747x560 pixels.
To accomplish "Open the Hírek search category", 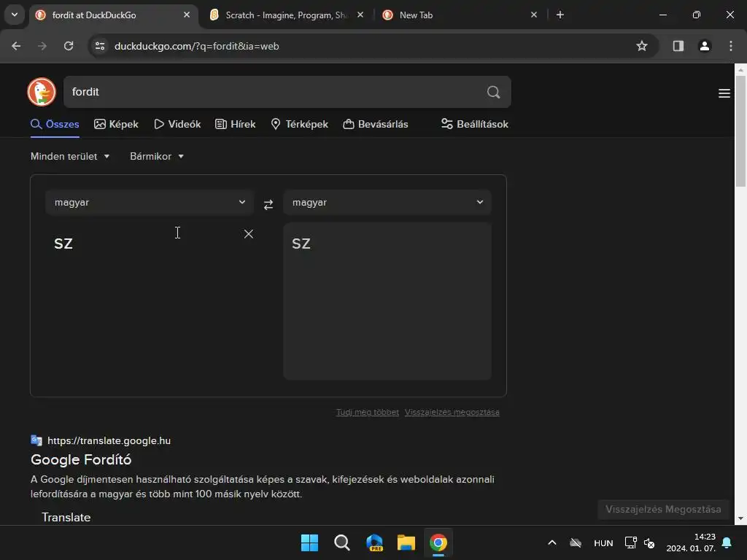I will (x=236, y=124).
